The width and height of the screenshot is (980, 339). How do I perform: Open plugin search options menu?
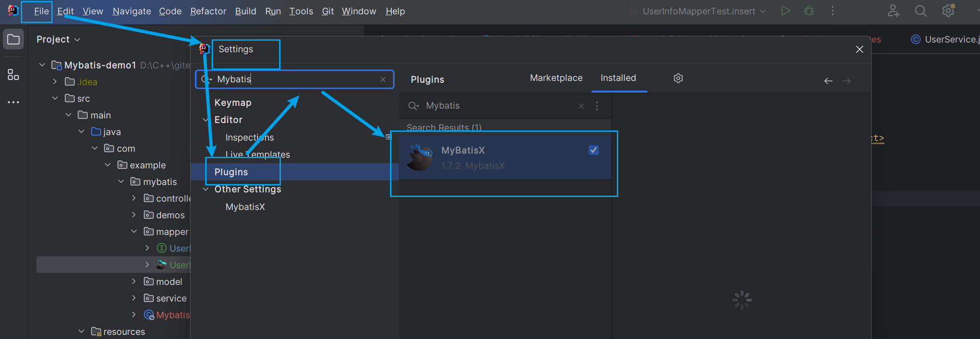click(x=597, y=106)
